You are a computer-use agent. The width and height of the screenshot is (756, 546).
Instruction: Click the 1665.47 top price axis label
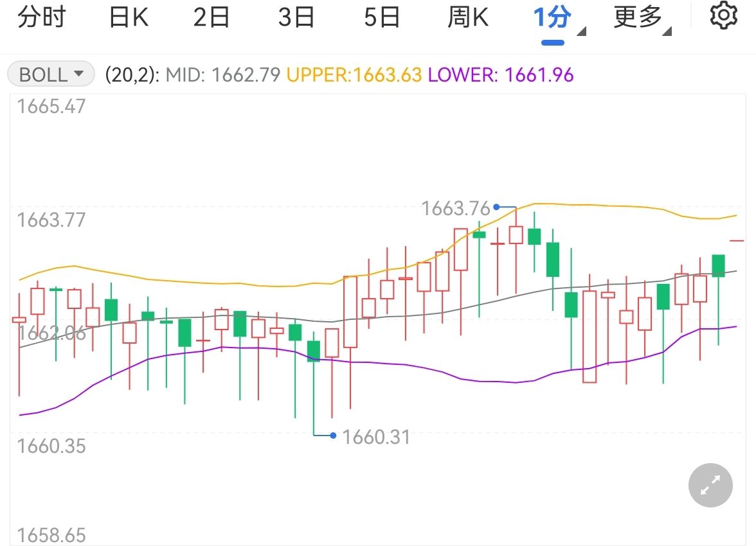coord(51,107)
